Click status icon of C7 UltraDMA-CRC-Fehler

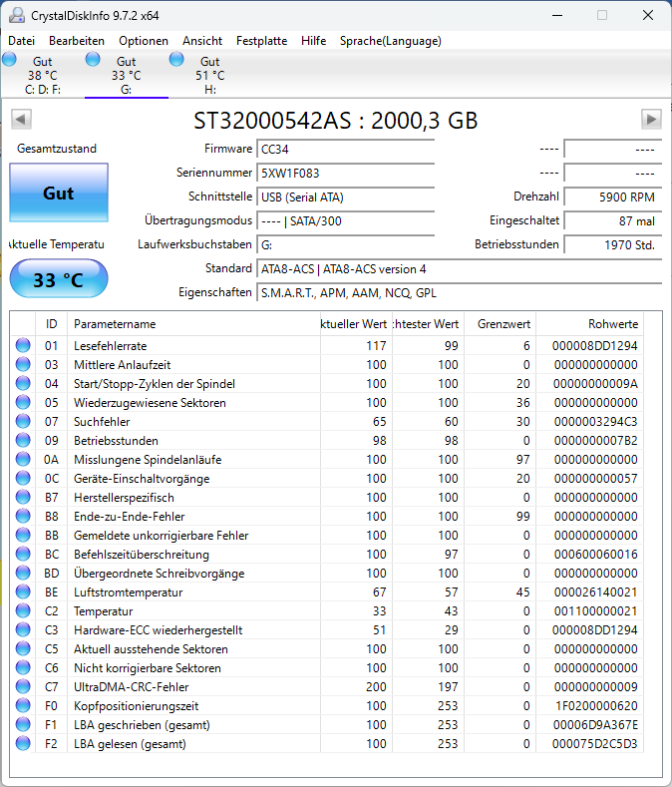pos(23,686)
